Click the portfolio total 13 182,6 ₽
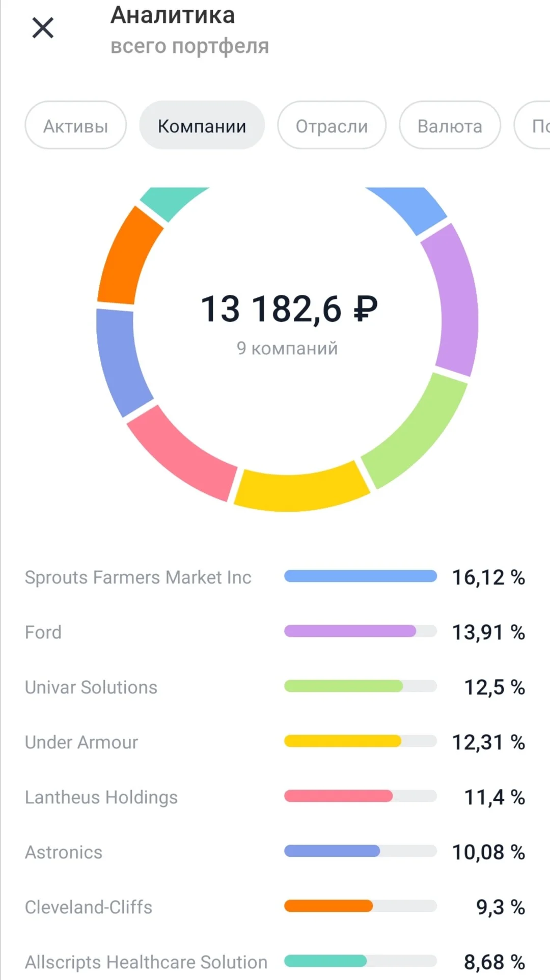This screenshot has height=980, width=550. [x=289, y=309]
